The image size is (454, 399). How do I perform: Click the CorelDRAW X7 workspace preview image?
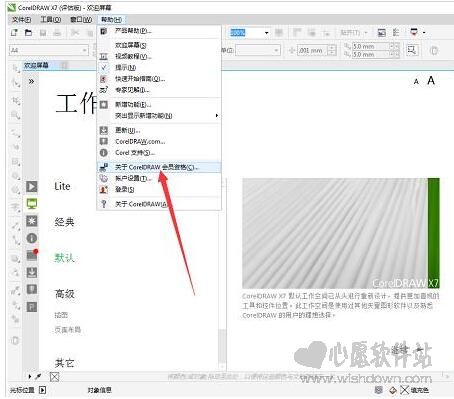pos(341,233)
